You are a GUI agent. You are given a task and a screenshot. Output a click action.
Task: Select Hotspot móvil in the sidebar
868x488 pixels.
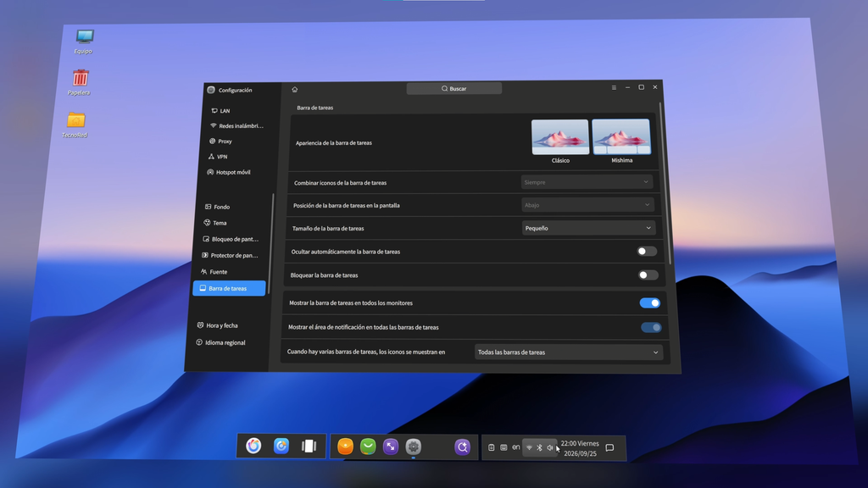click(x=231, y=172)
